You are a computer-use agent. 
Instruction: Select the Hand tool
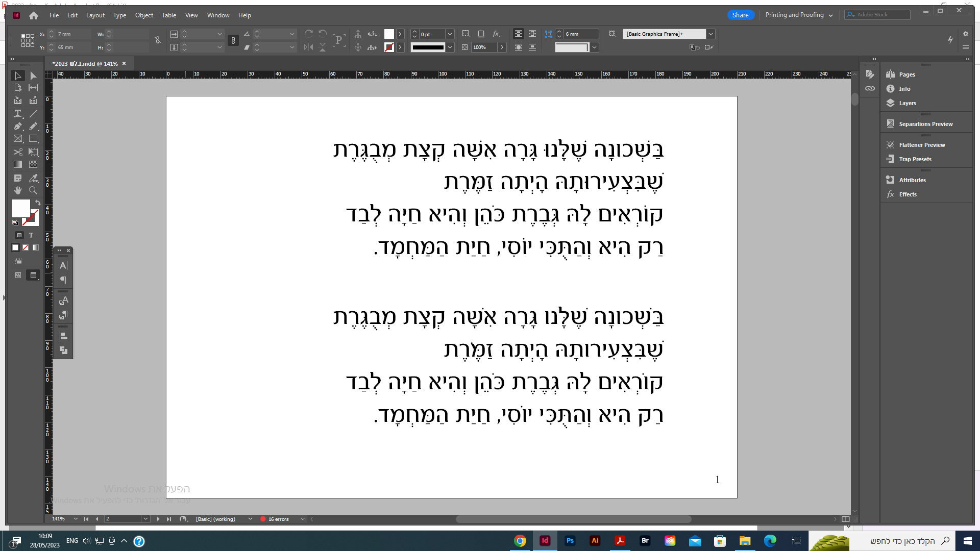click(18, 190)
